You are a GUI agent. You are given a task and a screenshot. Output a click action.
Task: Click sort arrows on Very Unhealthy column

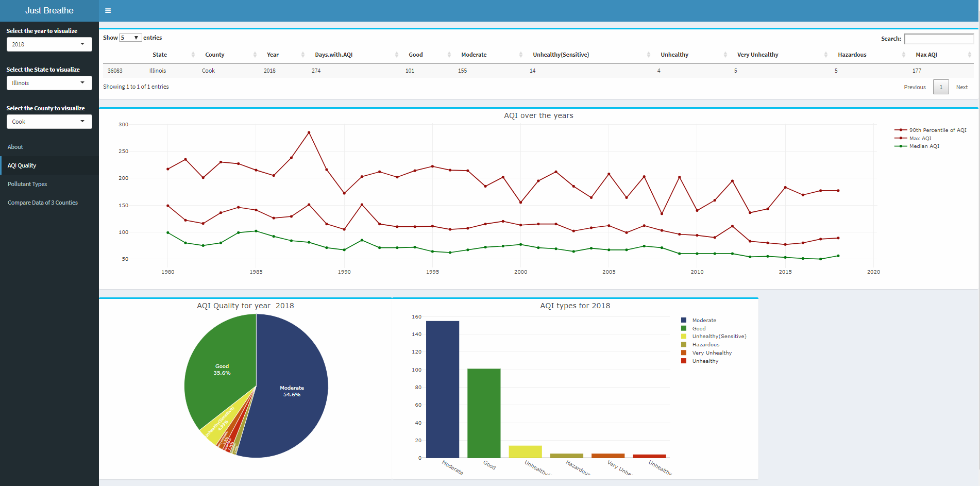[x=826, y=55]
